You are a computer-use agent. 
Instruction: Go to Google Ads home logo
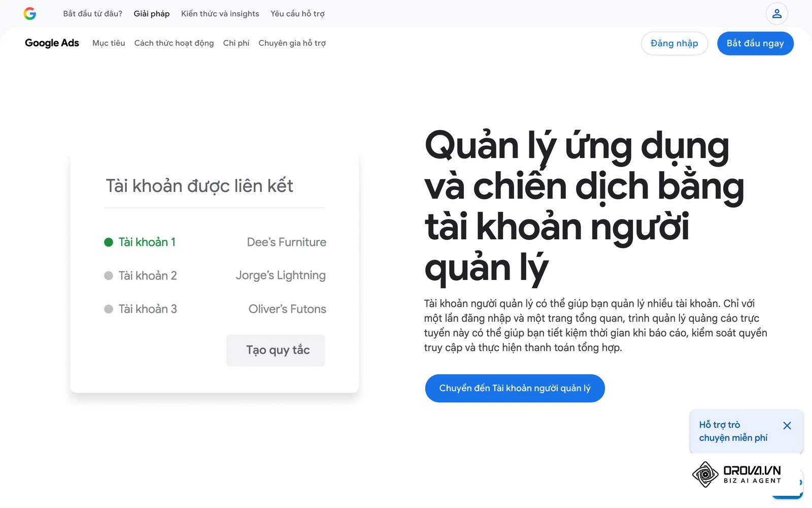(52, 43)
